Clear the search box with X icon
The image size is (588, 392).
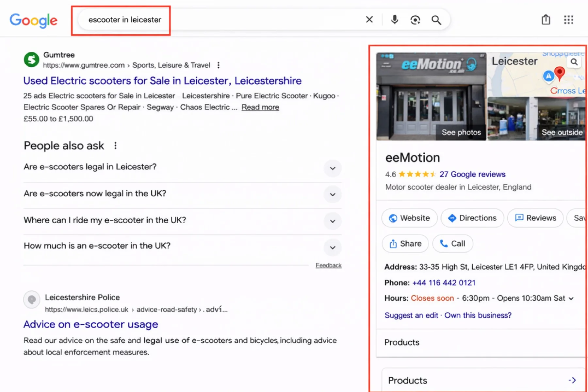click(x=369, y=20)
